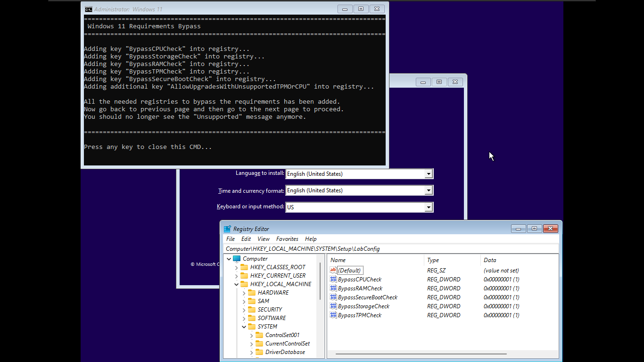
Task: Click the SYSTEM folder icon
Action: [252, 327]
